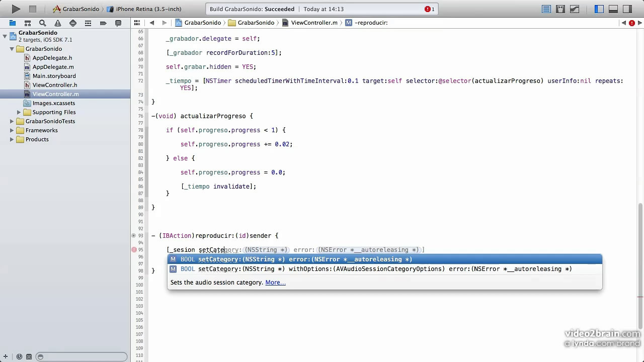Open the Issue navigator warning icon
Screen dimensions: 644x362
point(58,23)
